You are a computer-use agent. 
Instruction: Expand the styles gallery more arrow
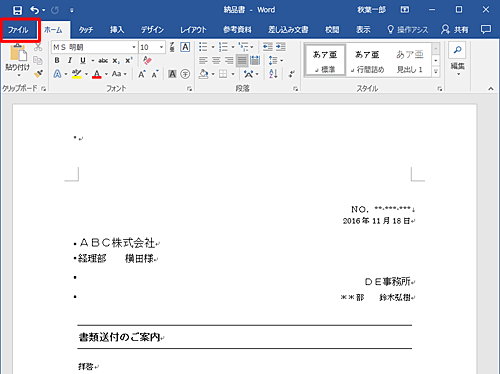[x=436, y=71]
